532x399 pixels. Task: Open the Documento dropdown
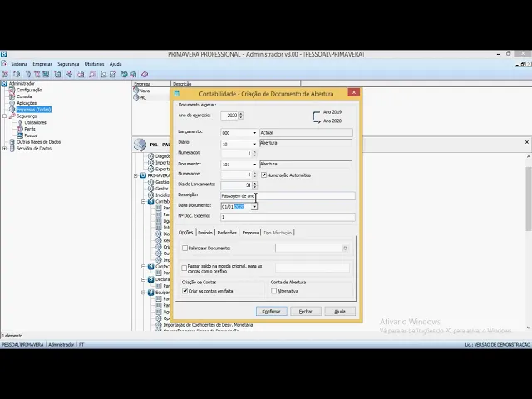(254, 165)
